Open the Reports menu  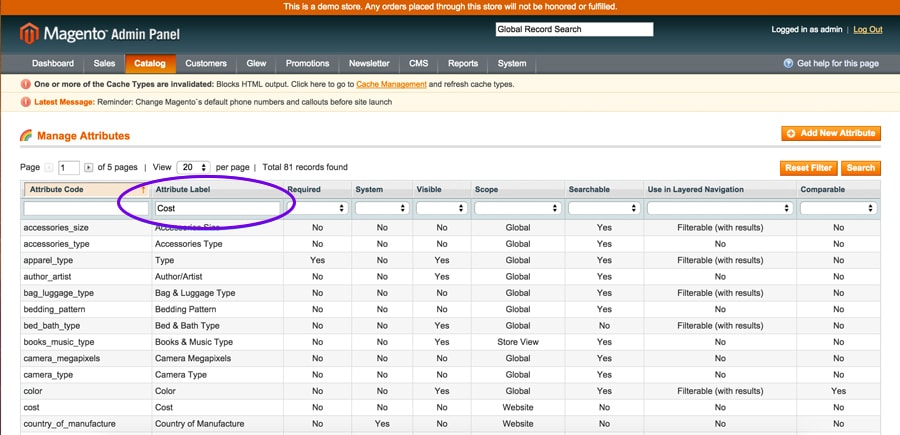tap(463, 64)
